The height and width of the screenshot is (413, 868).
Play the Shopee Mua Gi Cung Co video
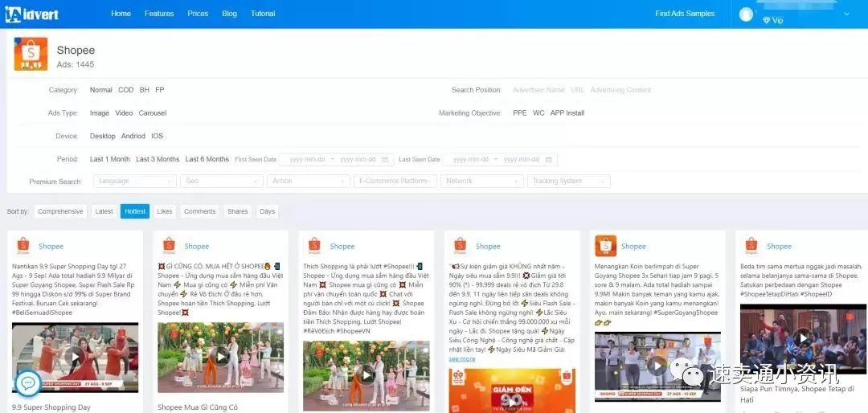(220, 355)
